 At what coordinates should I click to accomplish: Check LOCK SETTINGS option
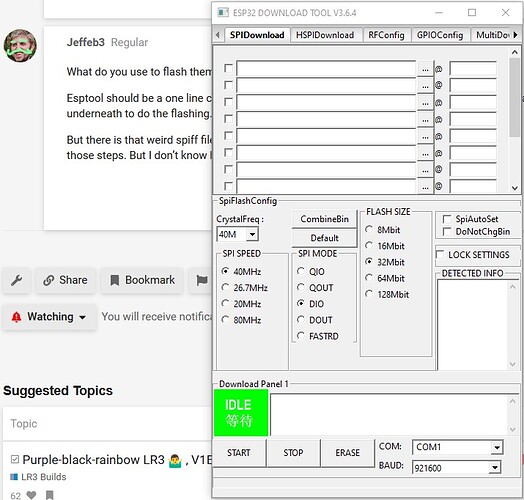[x=440, y=254]
